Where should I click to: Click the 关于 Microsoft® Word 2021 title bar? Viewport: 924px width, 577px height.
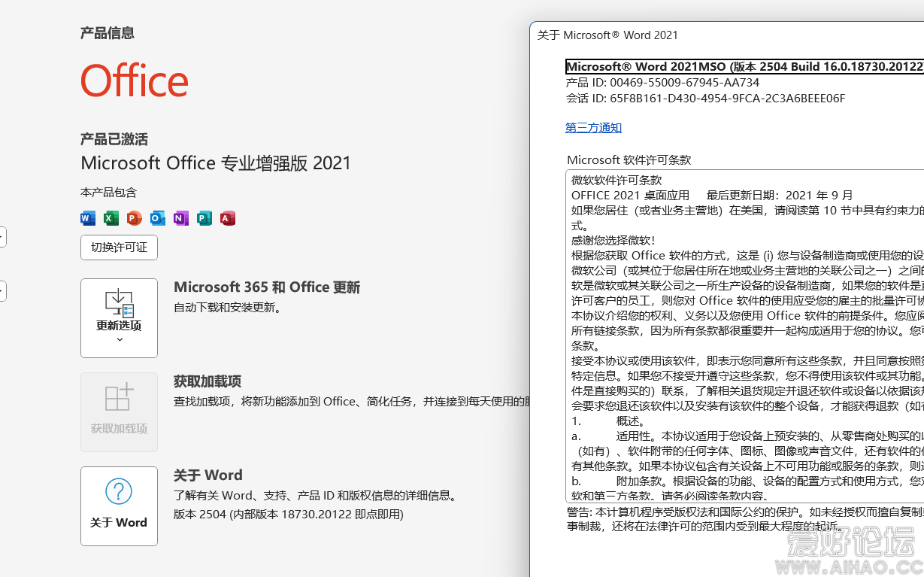[x=607, y=35]
